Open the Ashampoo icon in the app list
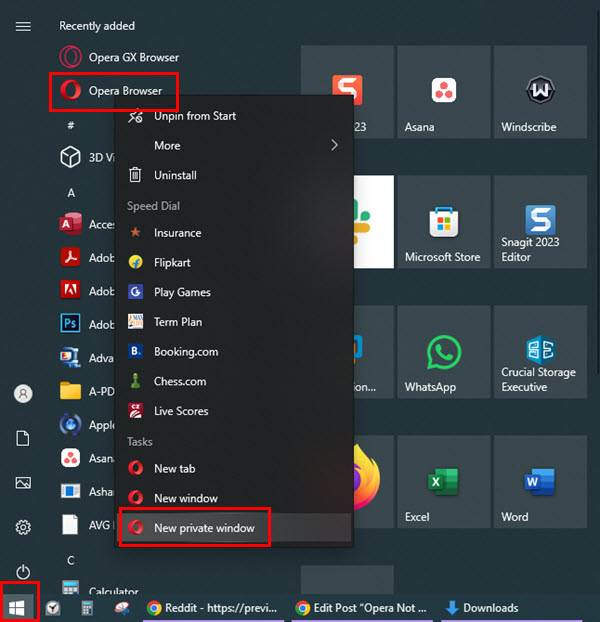 70,491
